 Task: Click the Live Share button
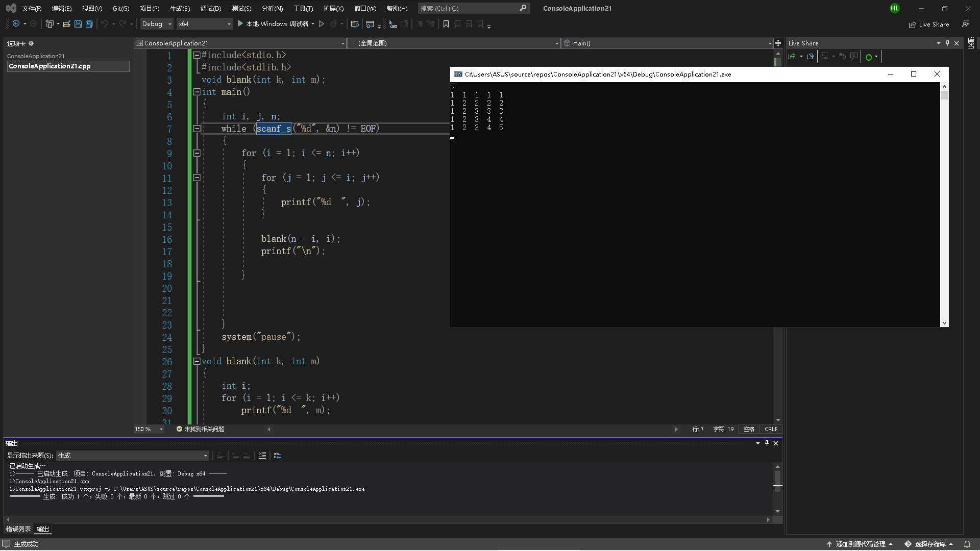pos(929,24)
